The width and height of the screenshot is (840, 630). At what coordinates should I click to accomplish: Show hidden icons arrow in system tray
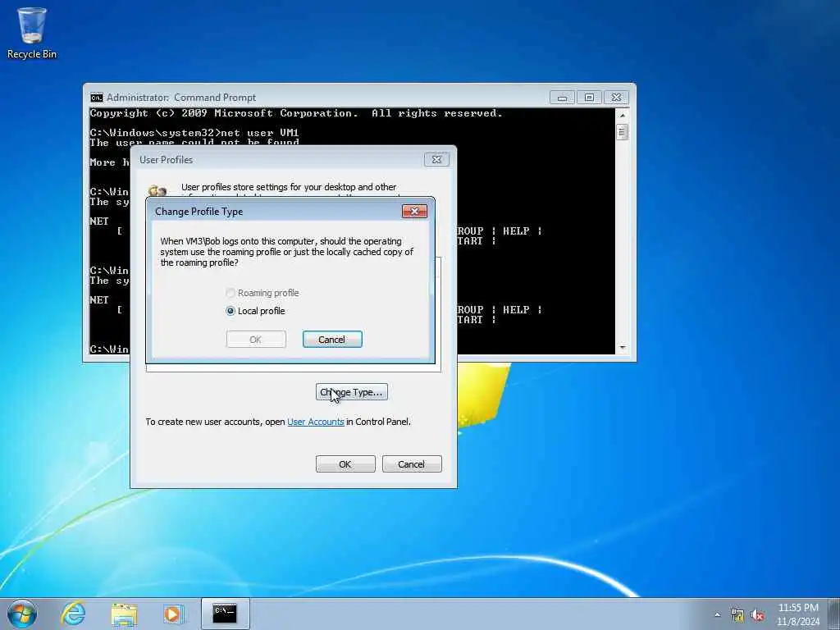[x=717, y=614]
